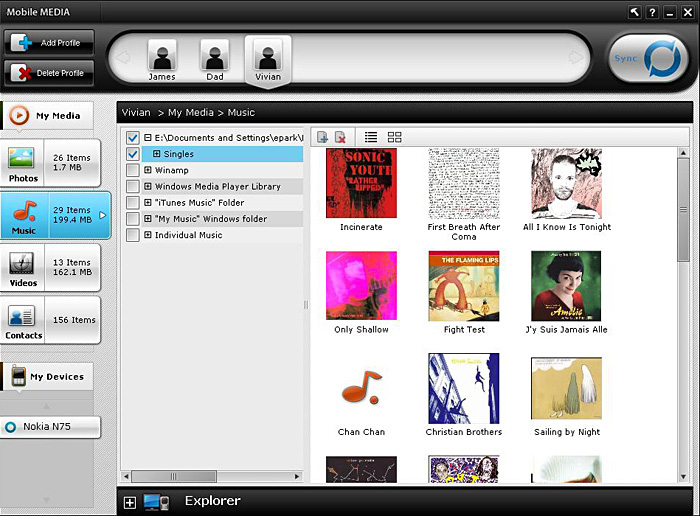
Task: Expand the "My Music" Windows folder node
Action: pos(148,218)
